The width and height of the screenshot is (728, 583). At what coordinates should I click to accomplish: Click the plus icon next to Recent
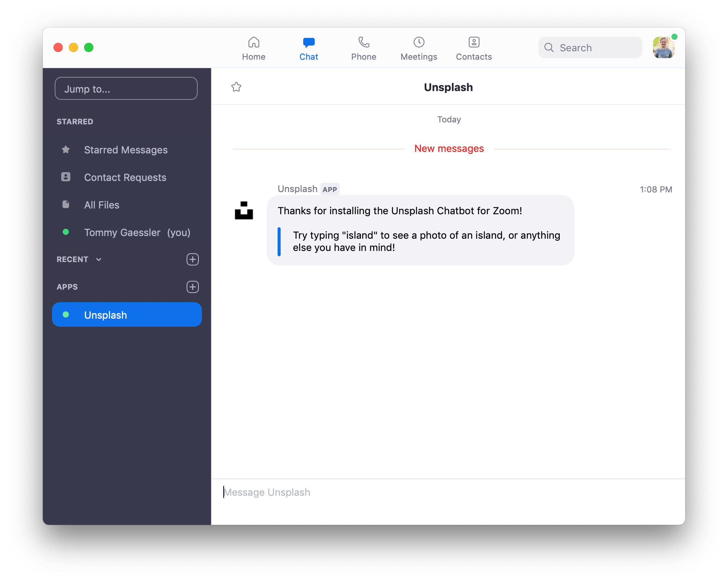[x=193, y=259]
